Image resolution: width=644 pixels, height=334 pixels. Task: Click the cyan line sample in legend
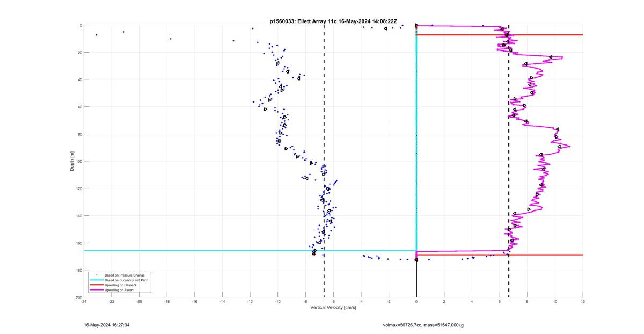(x=97, y=280)
